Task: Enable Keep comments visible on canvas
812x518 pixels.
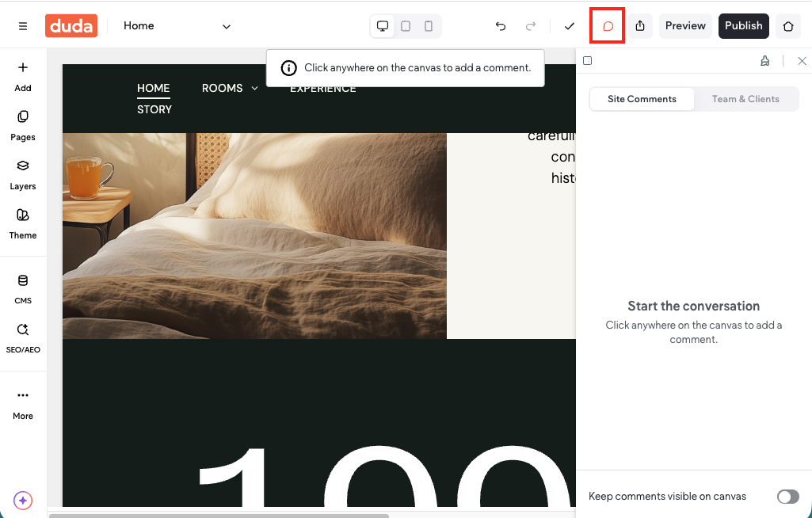Action: click(787, 497)
